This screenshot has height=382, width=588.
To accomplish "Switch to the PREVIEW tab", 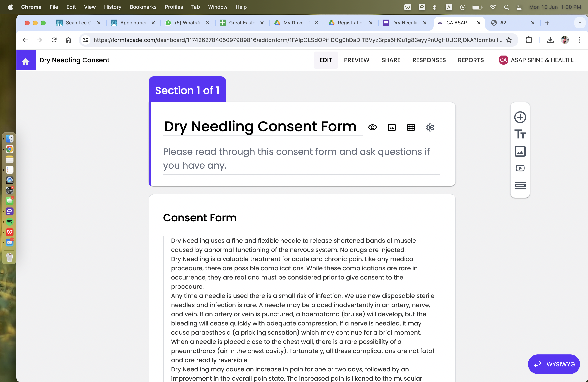I will 356,60.
